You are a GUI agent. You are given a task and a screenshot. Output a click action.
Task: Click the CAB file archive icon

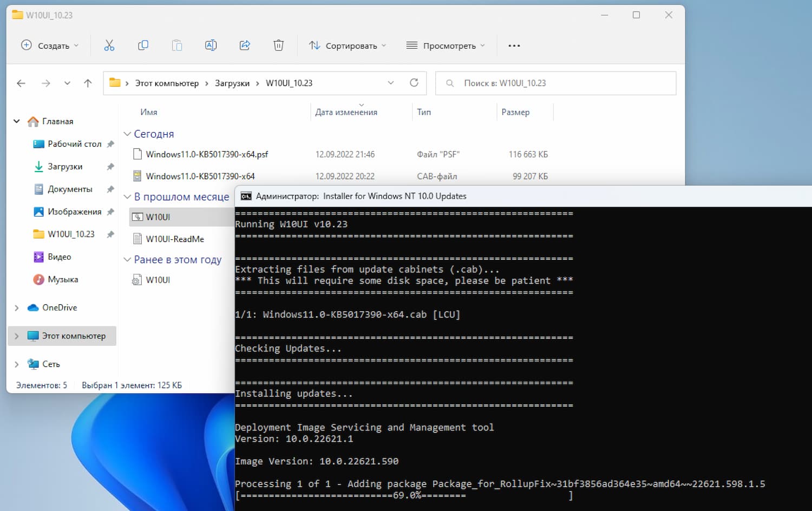[137, 176]
